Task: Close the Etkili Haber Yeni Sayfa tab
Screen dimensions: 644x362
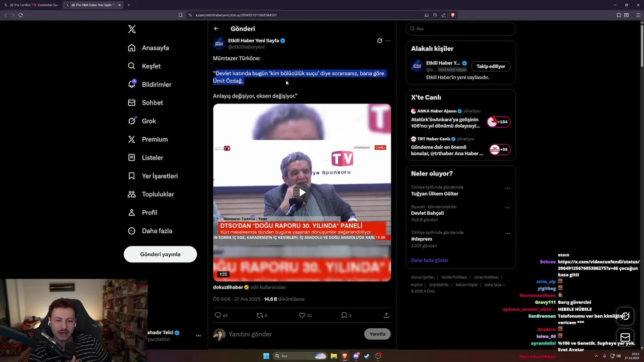Action: (119, 5)
